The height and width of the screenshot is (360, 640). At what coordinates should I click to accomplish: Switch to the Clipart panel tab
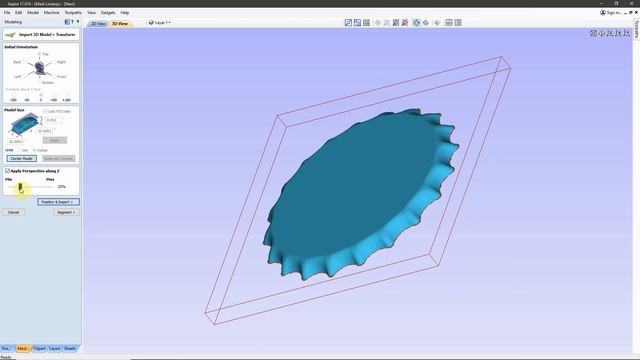40,349
